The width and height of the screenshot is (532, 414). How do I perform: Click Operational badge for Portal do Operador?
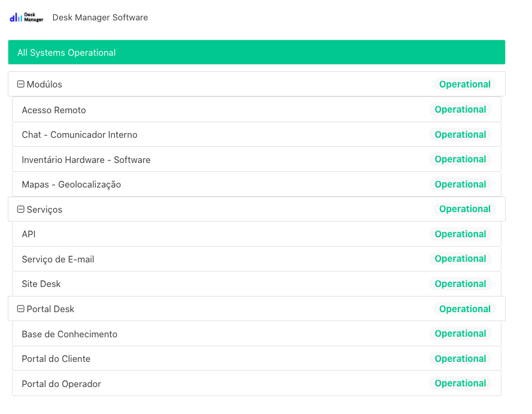460,383
